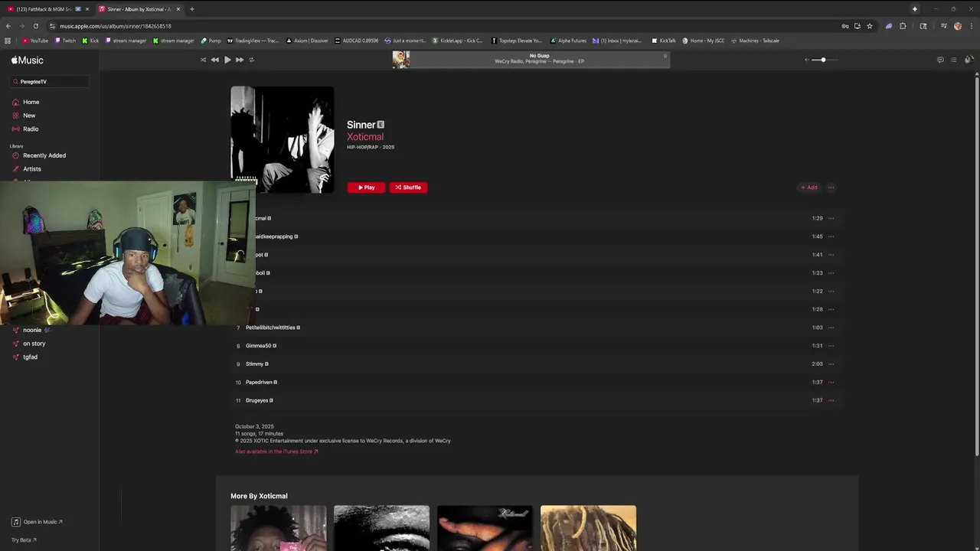Click the browser address bar URL
The height and width of the screenshot is (551, 980).
coord(115,26)
